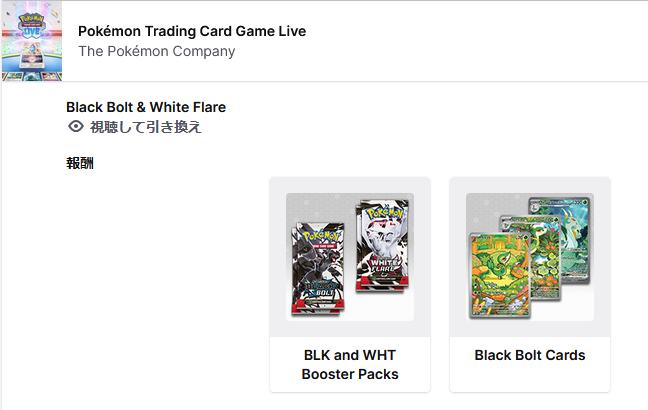Open the Pokémon Trading Card Game Live title
This screenshot has height=410, width=648.
coord(192,31)
